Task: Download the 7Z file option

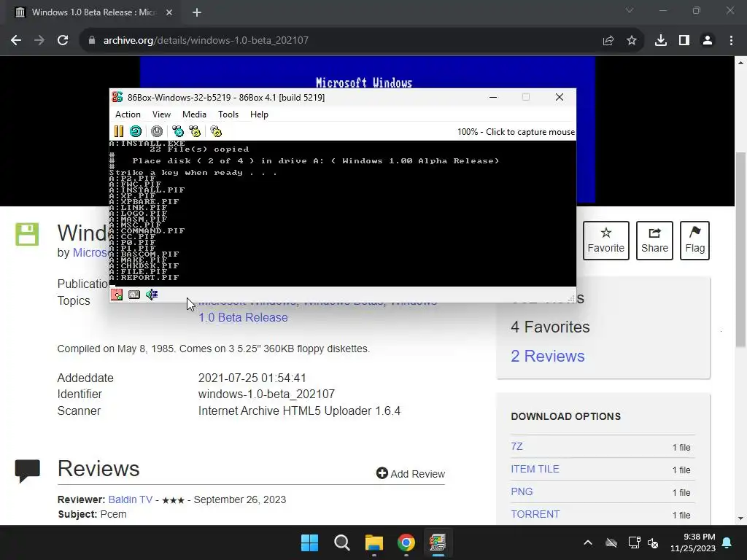Action: tap(517, 447)
